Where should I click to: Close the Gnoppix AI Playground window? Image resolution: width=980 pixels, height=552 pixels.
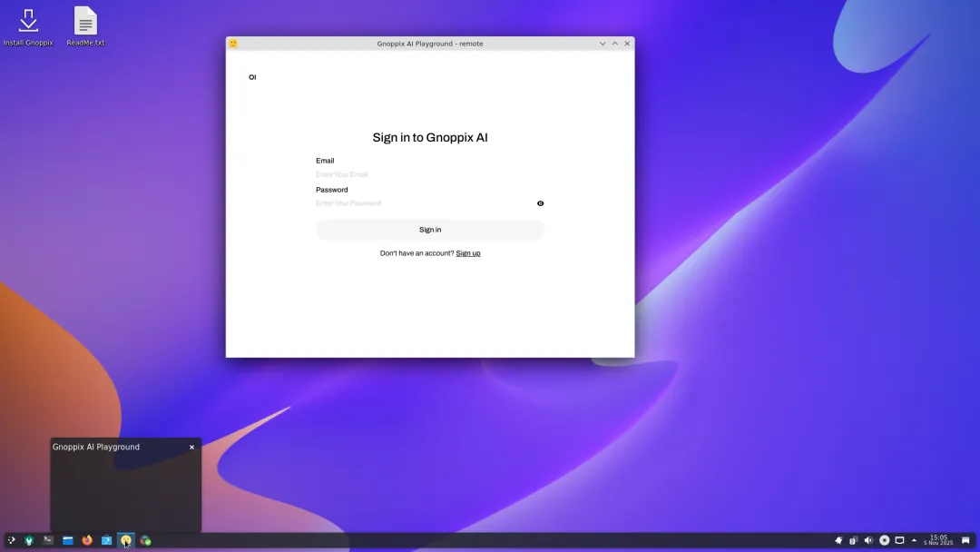click(x=627, y=44)
